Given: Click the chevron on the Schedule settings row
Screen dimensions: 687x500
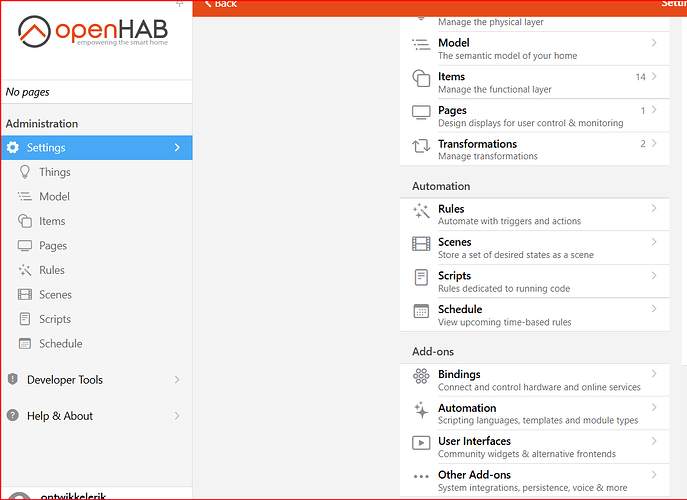Looking at the screenshot, I should tap(654, 309).
